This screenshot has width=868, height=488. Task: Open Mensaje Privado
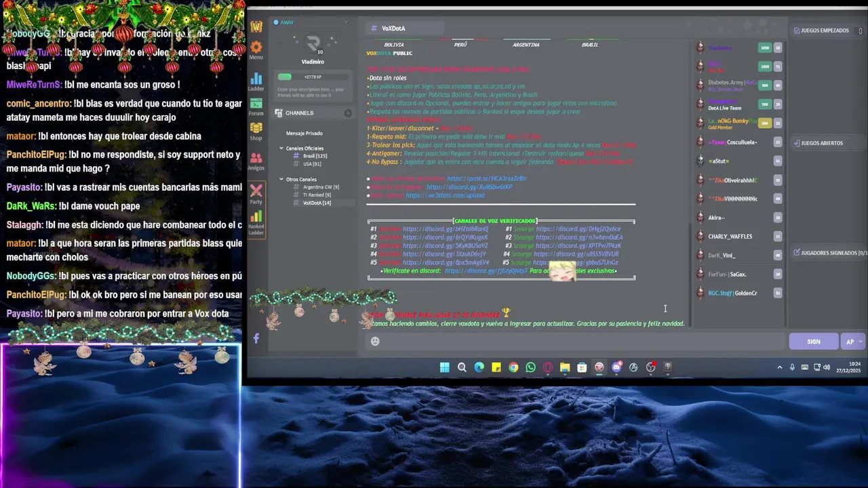[x=304, y=134]
